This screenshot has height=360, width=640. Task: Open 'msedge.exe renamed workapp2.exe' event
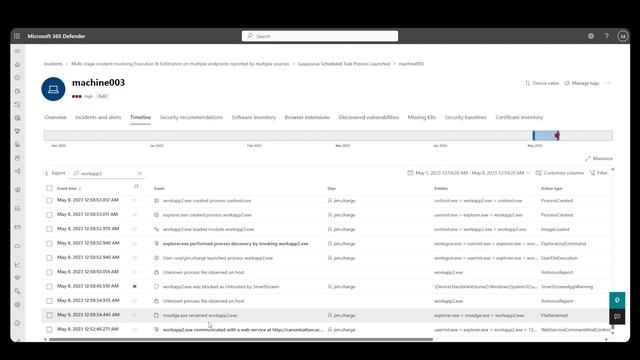click(200, 315)
